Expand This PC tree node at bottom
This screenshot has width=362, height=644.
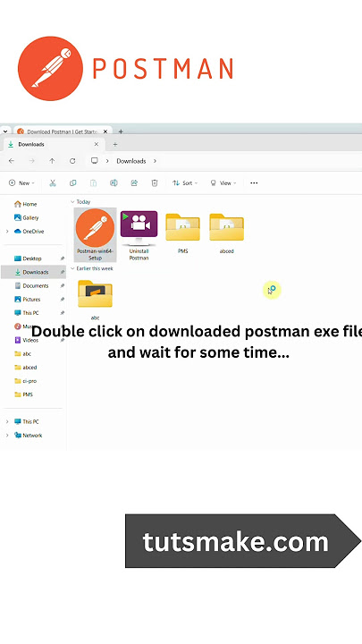click(x=7, y=422)
